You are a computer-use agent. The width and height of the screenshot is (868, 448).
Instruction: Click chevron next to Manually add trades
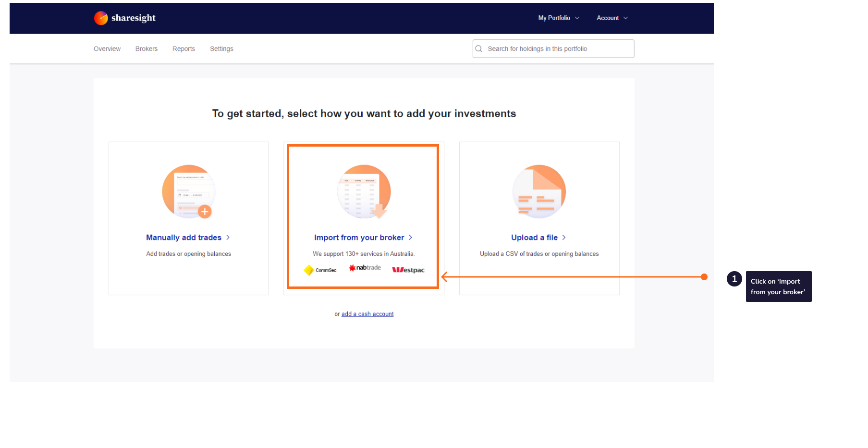click(x=228, y=237)
